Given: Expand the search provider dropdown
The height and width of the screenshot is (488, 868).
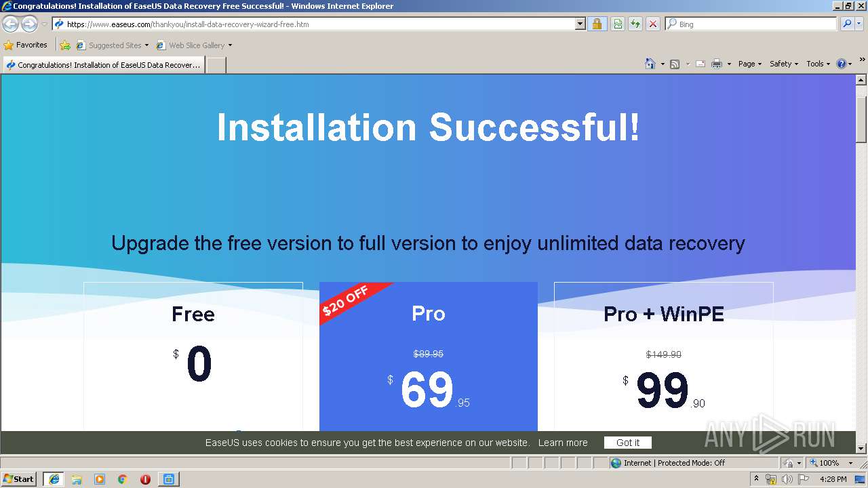Looking at the screenshot, I should coord(860,24).
